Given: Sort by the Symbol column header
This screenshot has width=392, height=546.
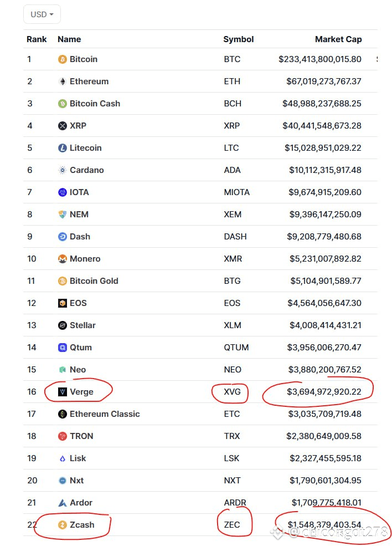Looking at the screenshot, I should pyautogui.click(x=238, y=39).
